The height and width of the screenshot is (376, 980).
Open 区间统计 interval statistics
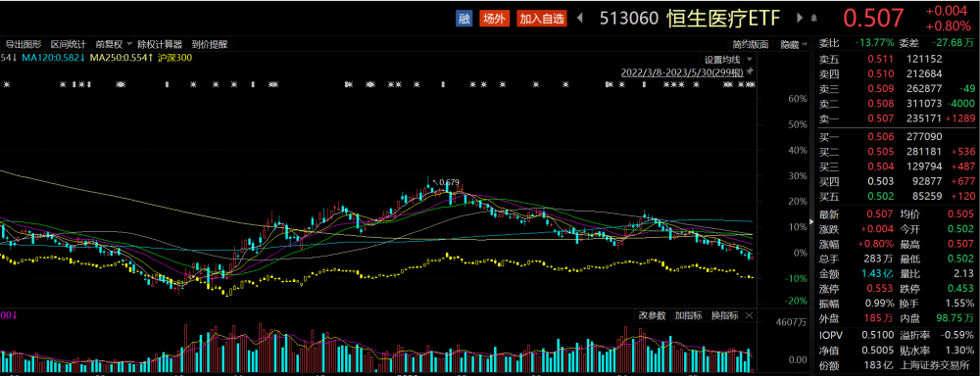point(69,44)
